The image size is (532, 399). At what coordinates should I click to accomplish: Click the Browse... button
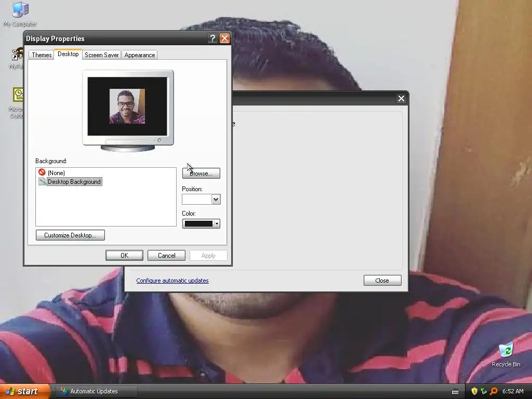201,174
